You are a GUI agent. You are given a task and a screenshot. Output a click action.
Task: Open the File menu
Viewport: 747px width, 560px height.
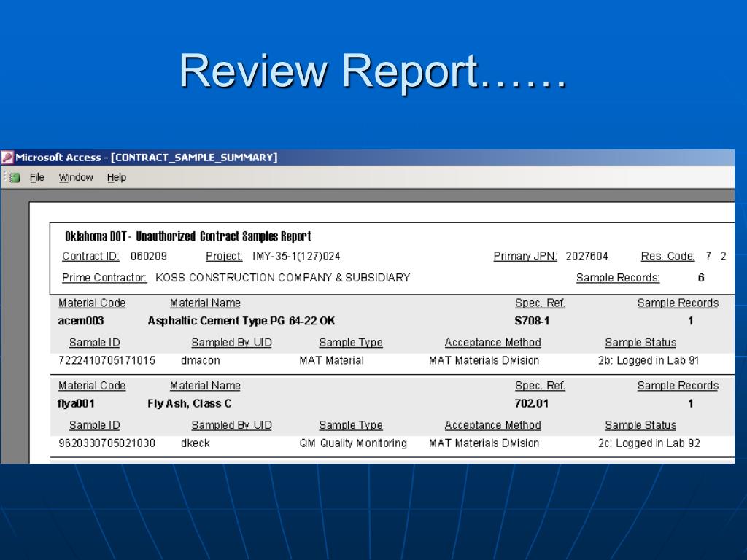(36, 178)
